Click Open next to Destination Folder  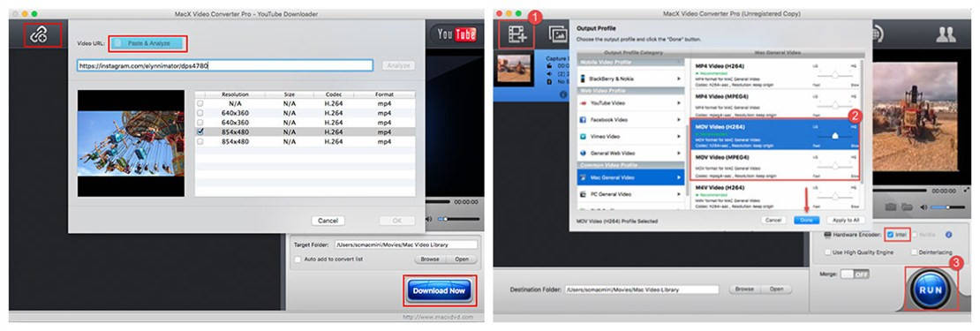click(776, 290)
